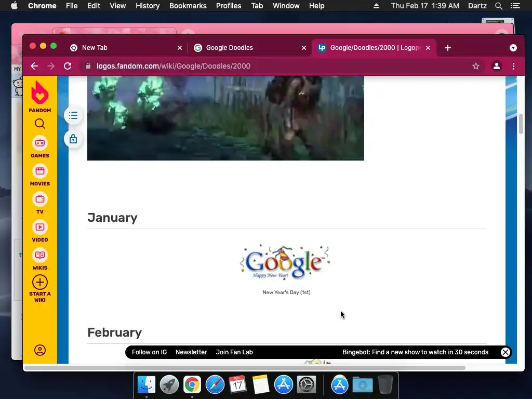This screenshot has width=532, height=399.
Task: Open Trash from the dock
Action: [x=385, y=385]
